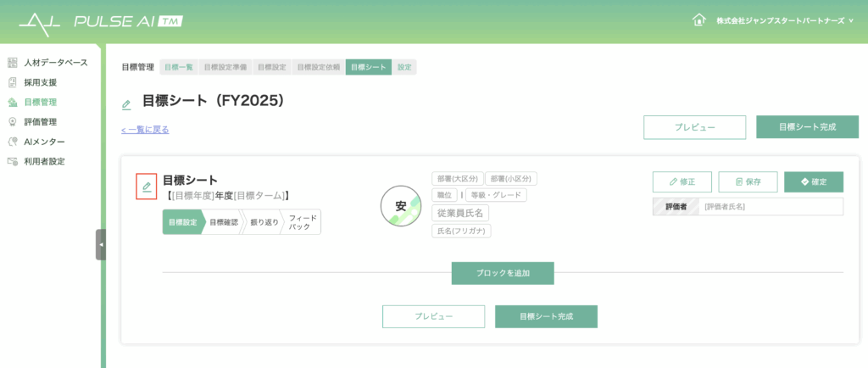Open the 株式会社ジャンプスタートパートナーズ company dropdown
The height and width of the screenshot is (368, 868).
point(772,20)
